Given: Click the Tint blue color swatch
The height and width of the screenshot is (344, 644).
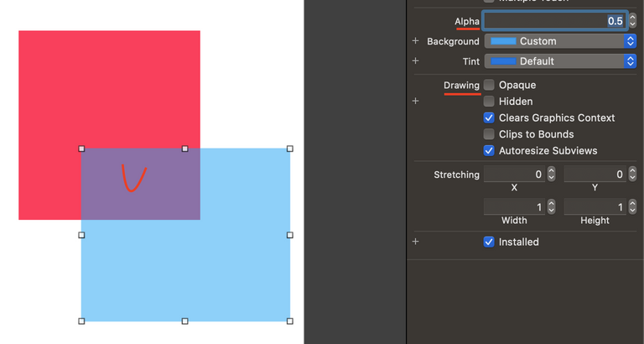Looking at the screenshot, I should (503, 61).
